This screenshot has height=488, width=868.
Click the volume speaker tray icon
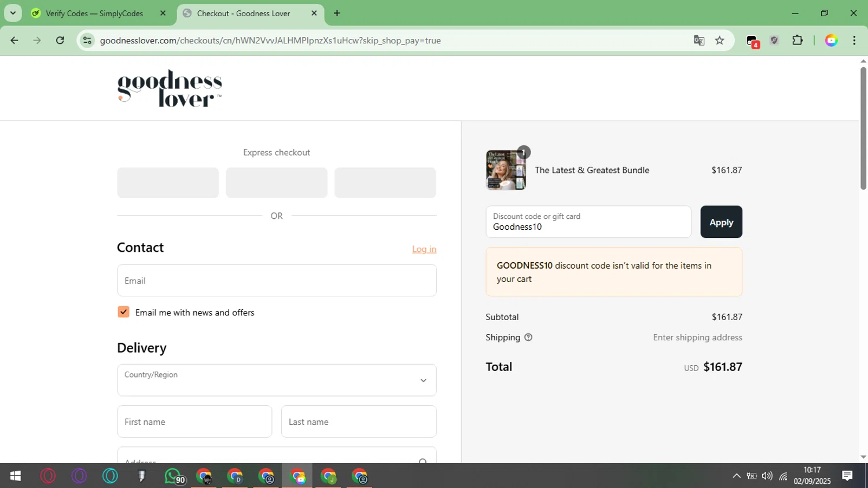click(x=767, y=476)
